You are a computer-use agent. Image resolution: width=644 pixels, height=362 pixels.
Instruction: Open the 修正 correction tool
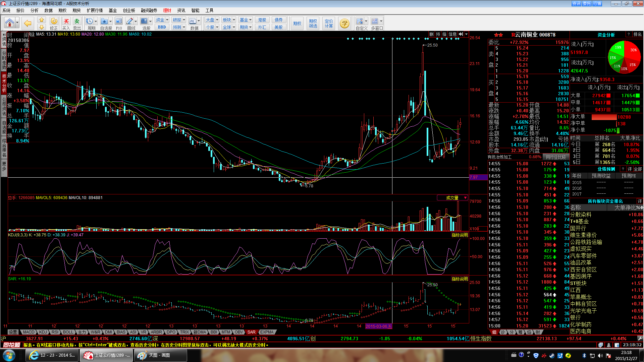click(54, 23)
